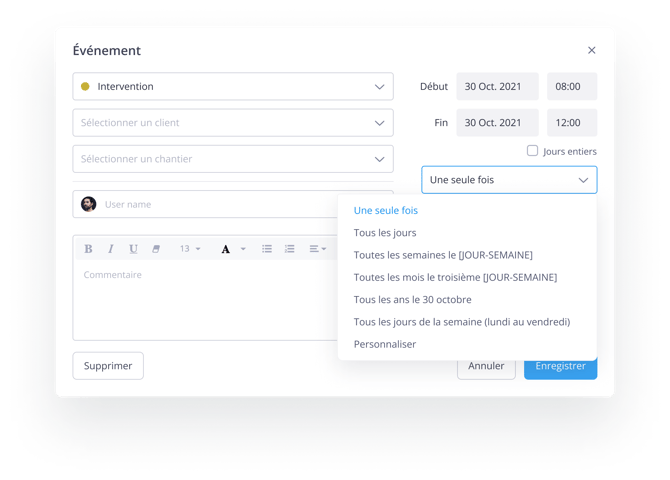The height and width of the screenshot is (480, 670).
Task: Select Tous les ans le 30 octobre
Action: click(412, 300)
